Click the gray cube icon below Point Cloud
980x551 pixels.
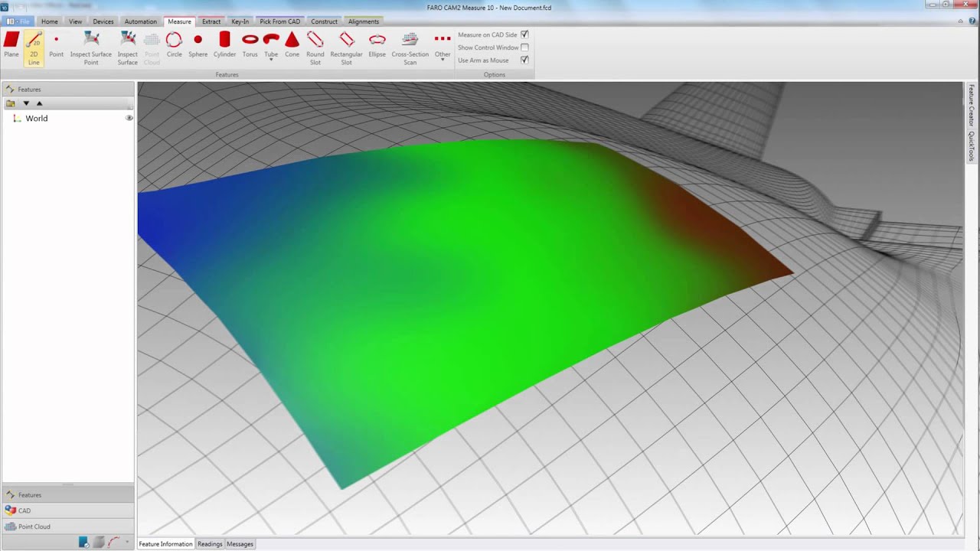point(99,543)
